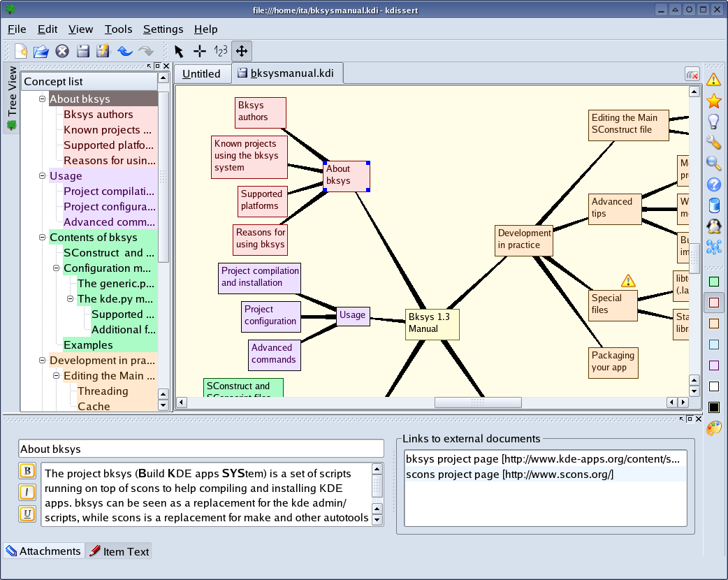The width and height of the screenshot is (728, 580).
Task: Click the Tree View side tab
Action: point(12,98)
